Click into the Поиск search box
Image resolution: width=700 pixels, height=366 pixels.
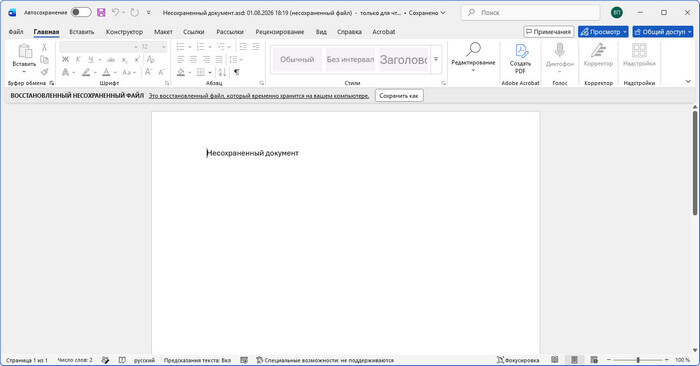tap(530, 12)
